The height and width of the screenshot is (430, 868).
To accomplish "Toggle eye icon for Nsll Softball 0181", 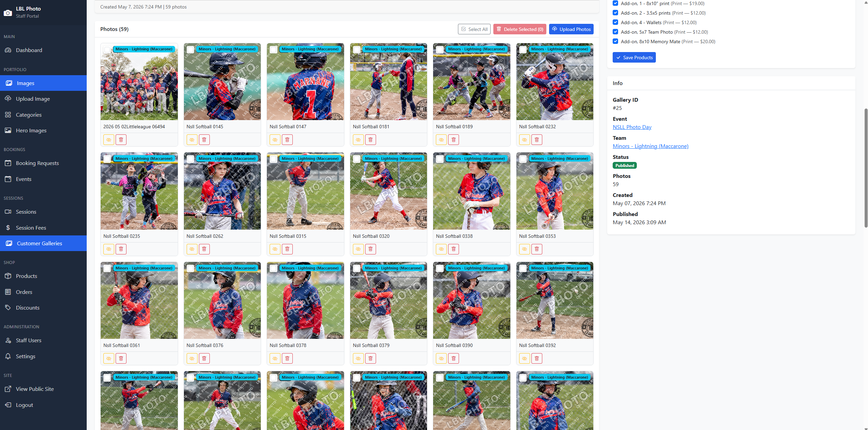I will pos(358,140).
